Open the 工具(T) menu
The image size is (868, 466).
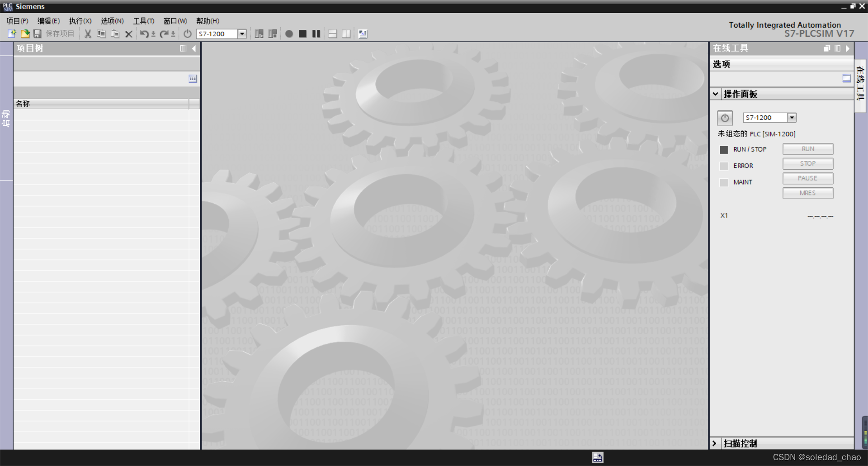click(144, 21)
